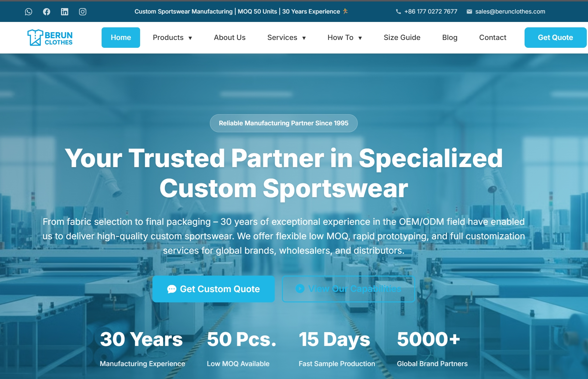Select the Home menu item
This screenshot has width=588, height=379.
tap(121, 38)
